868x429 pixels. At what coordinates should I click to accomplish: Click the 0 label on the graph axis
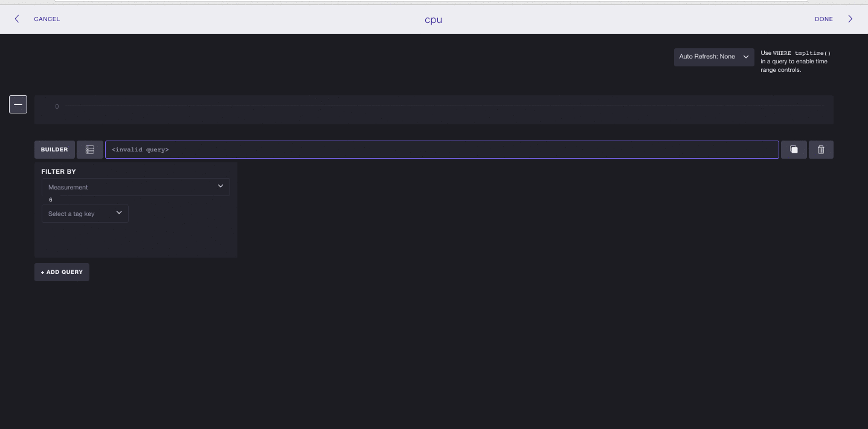[57, 106]
